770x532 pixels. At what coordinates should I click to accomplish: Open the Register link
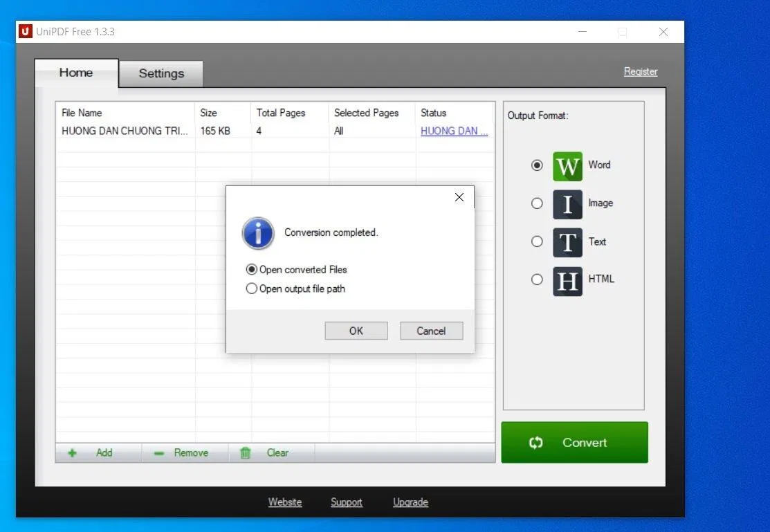pos(641,72)
